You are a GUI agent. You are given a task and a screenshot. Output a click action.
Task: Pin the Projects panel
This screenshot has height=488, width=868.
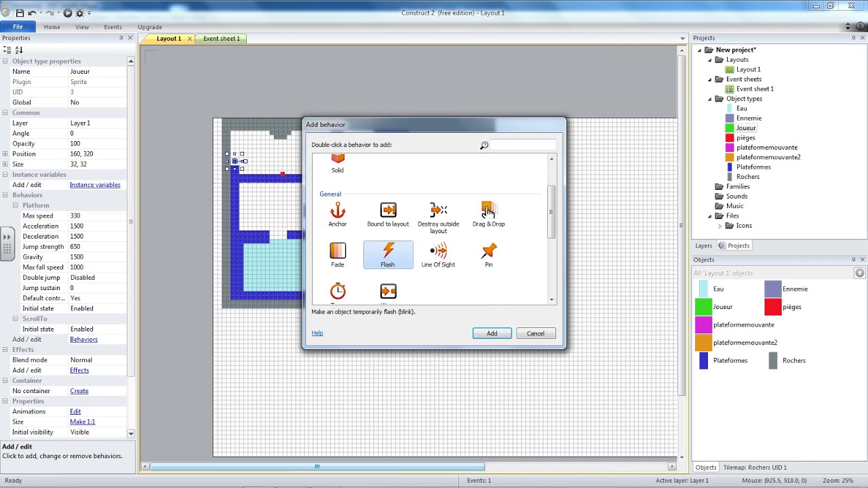pyautogui.click(x=853, y=38)
